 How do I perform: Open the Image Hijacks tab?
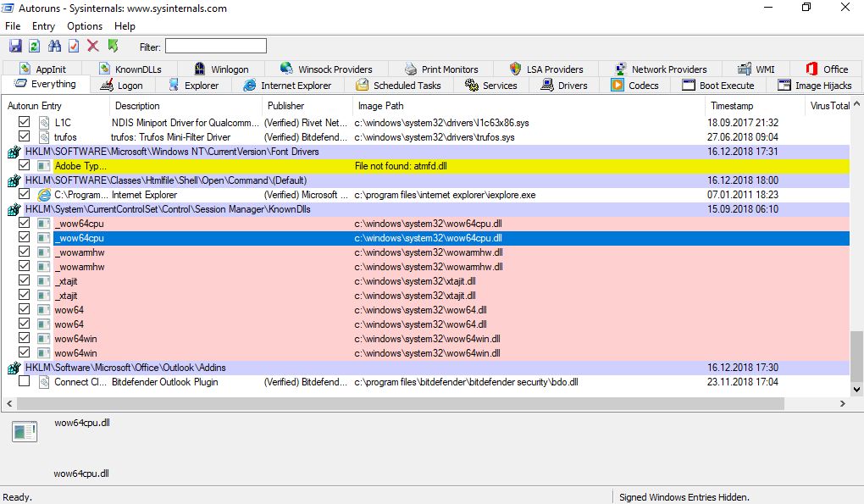coord(814,86)
